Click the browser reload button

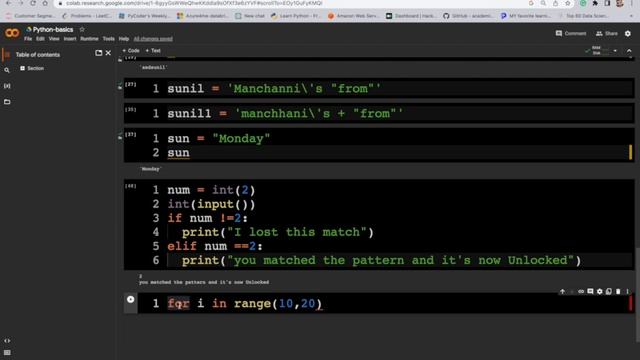click(33, 3)
